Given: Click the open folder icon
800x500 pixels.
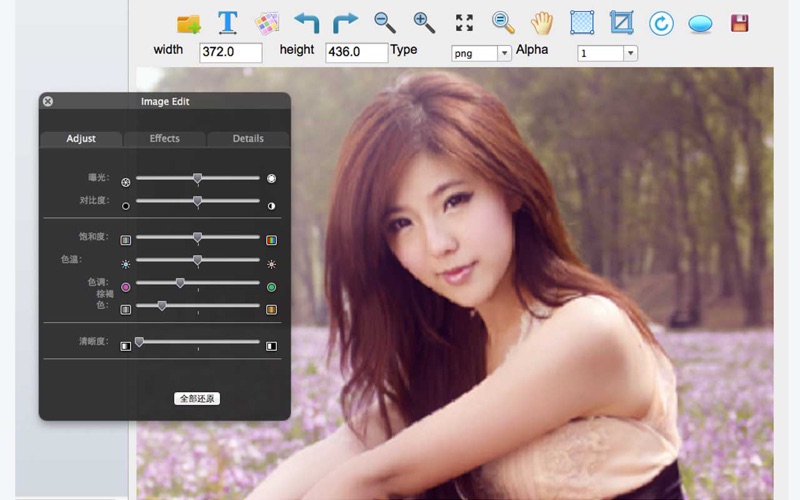Looking at the screenshot, I should (x=188, y=23).
